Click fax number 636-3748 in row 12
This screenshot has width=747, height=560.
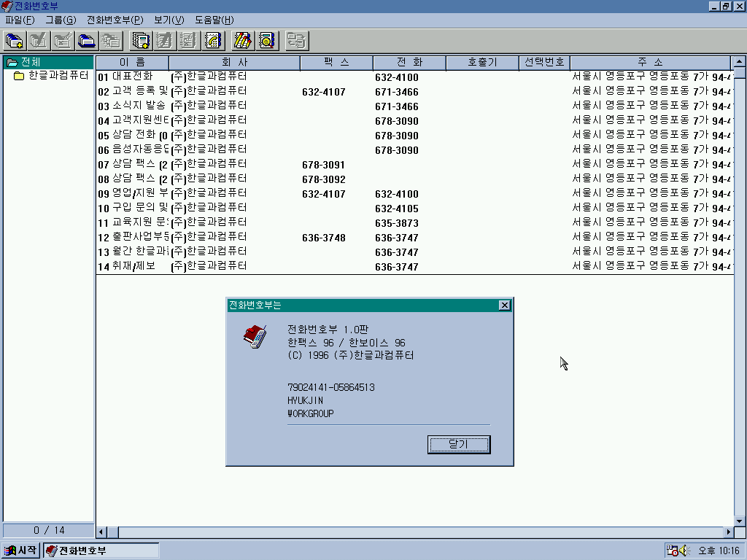tap(323, 238)
